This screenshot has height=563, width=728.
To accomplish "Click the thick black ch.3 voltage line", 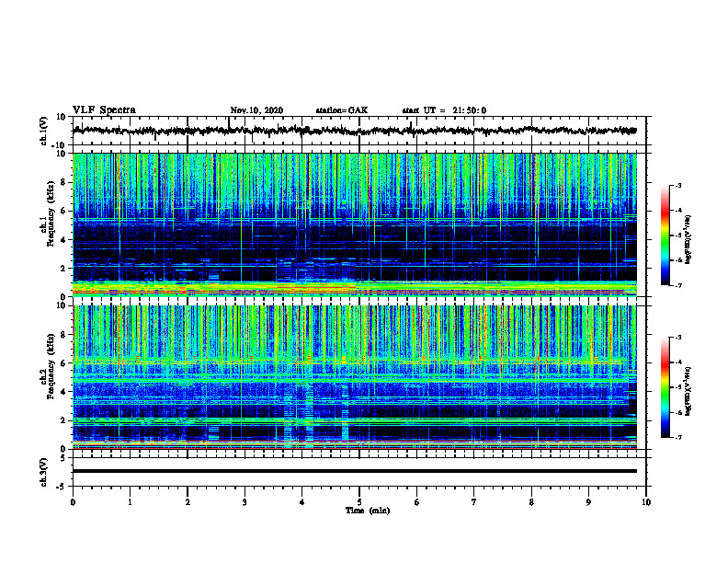I will click(x=355, y=471).
